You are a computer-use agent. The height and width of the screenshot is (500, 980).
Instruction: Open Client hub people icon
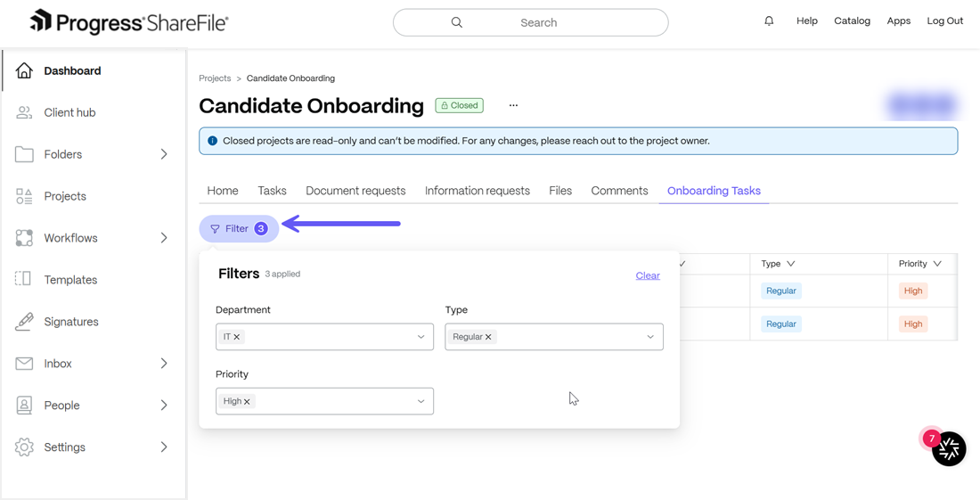(24, 112)
